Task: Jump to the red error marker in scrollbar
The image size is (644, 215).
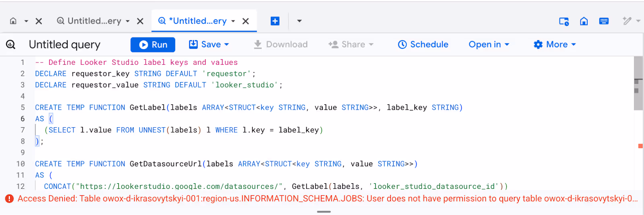Action: 640,146
